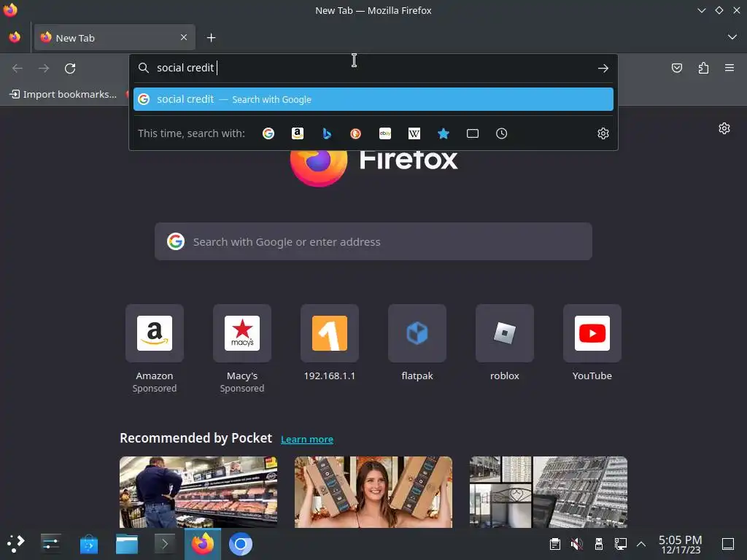Image resolution: width=747 pixels, height=560 pixels.
Task: Switch to Firefox in the taskbar
Action: [203, 544]
